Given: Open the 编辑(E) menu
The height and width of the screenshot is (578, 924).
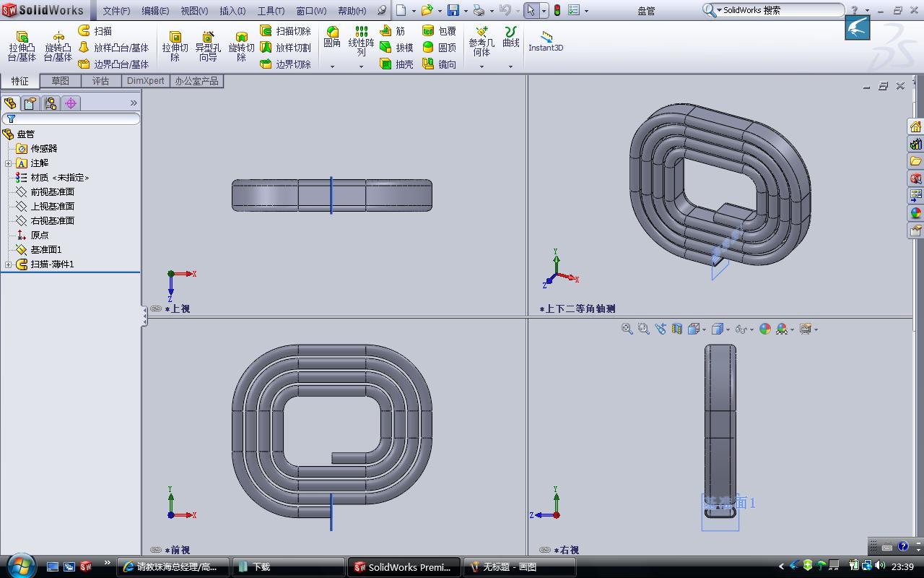Looking at the screenshot, I should pyautogui.click(x=155, y=11).
